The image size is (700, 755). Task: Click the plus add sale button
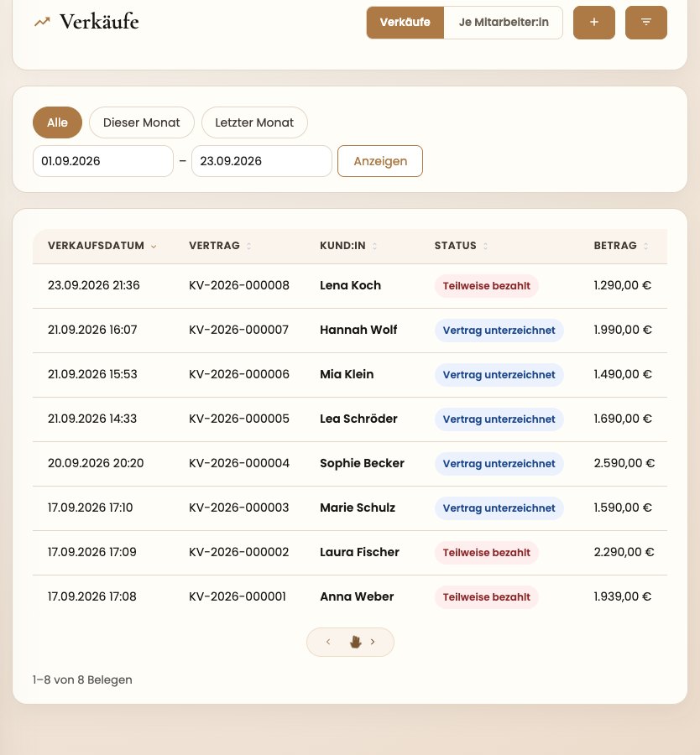coord(593,22)
